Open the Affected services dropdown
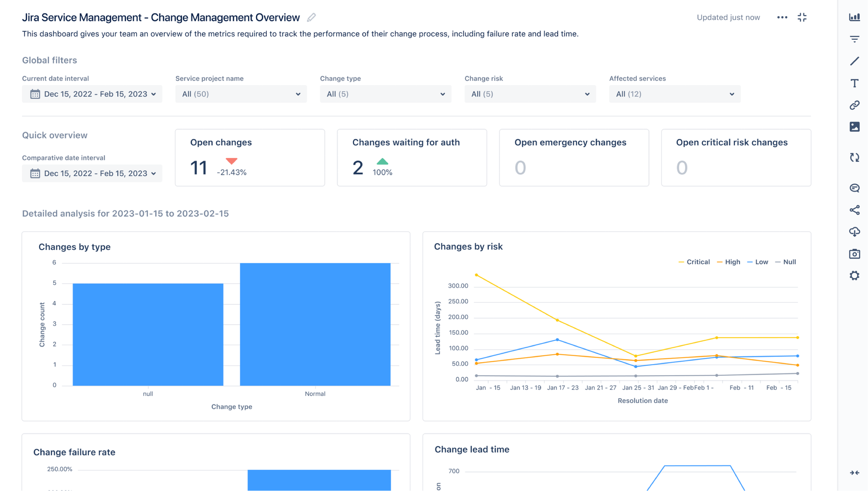 pyautogui.click(x=675, y=94)
